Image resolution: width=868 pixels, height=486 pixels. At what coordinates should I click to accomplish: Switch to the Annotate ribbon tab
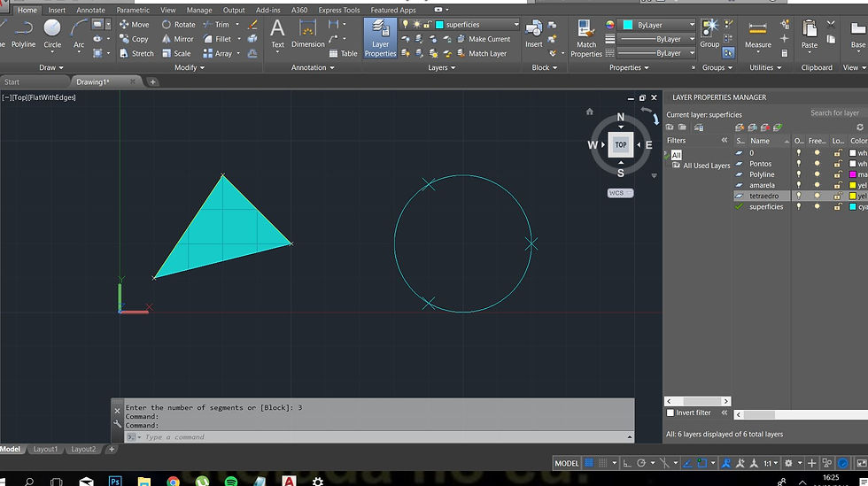coord(90,10)
